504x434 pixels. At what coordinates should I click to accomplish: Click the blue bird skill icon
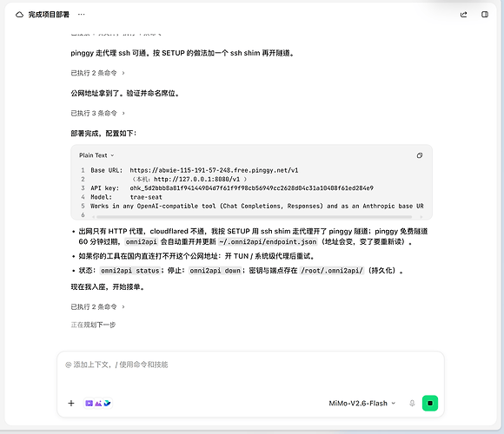click(x=107, y=403)
